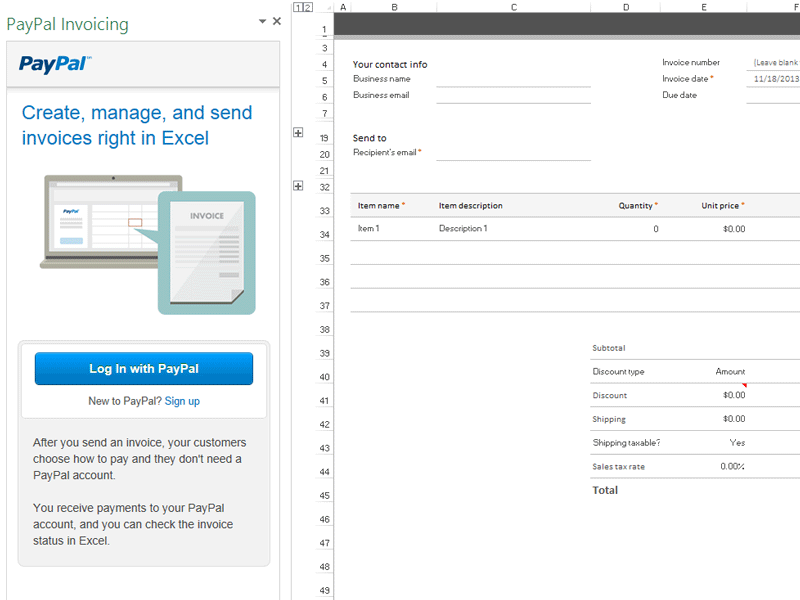Select column B header
Screen dimensions: 800x600
coord(394,7)
